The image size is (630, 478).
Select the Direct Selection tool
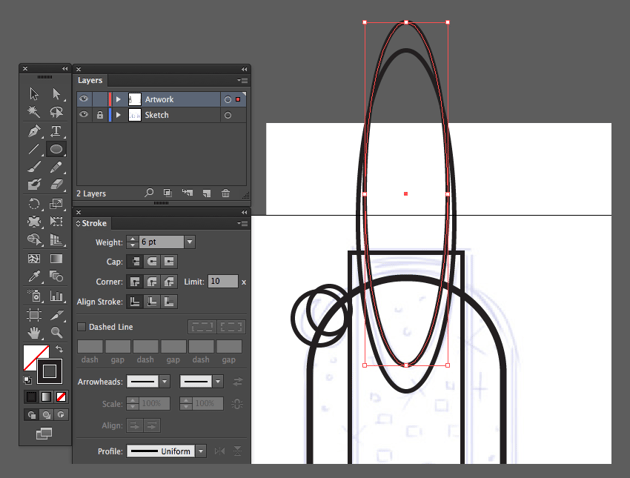tap(56, 94)
